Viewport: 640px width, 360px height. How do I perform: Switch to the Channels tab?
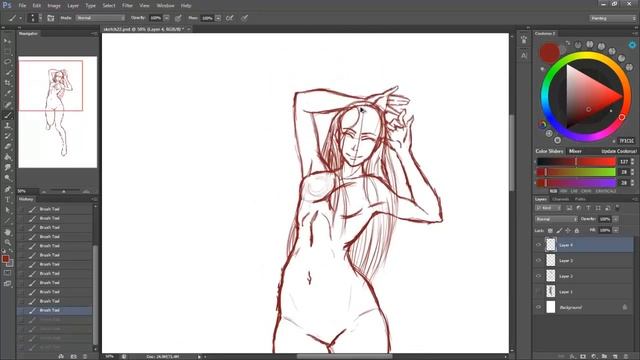coord(560,199)
